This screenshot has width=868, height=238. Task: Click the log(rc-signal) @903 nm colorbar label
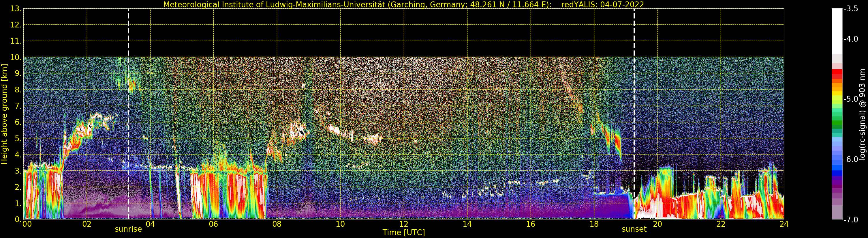[x=862, y=114]
